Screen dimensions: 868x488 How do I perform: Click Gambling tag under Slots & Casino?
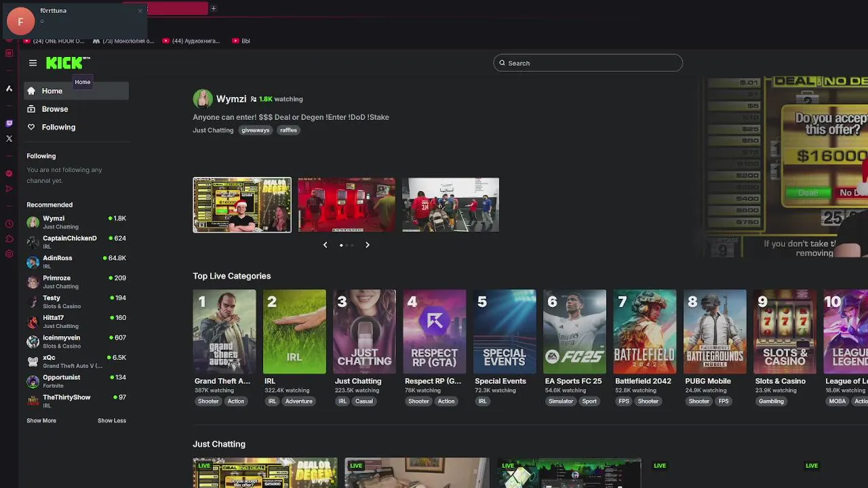click(772, 401)
